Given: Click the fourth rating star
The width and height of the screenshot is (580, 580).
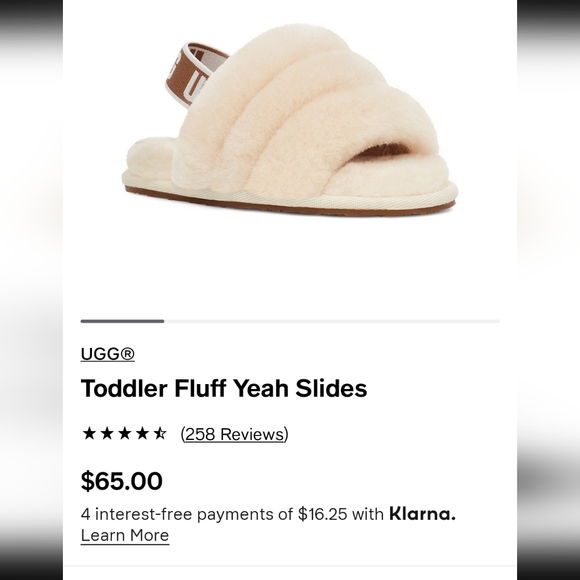Looking at the screenshot, I should (x=142, y=433).
